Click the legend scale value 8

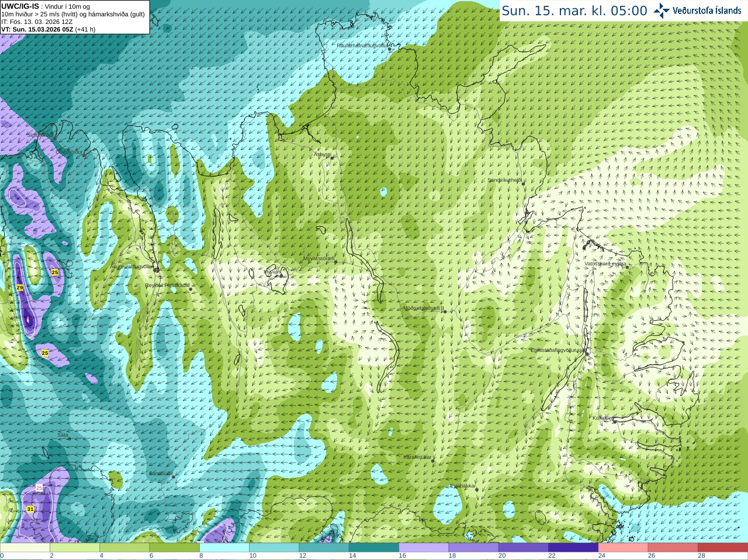(201, 556)
